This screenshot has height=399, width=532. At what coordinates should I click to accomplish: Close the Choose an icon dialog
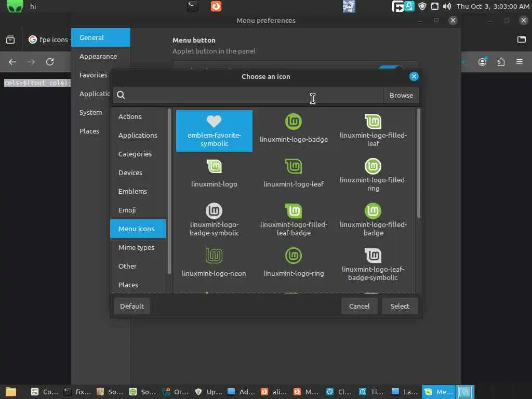(x=414, y=76)
